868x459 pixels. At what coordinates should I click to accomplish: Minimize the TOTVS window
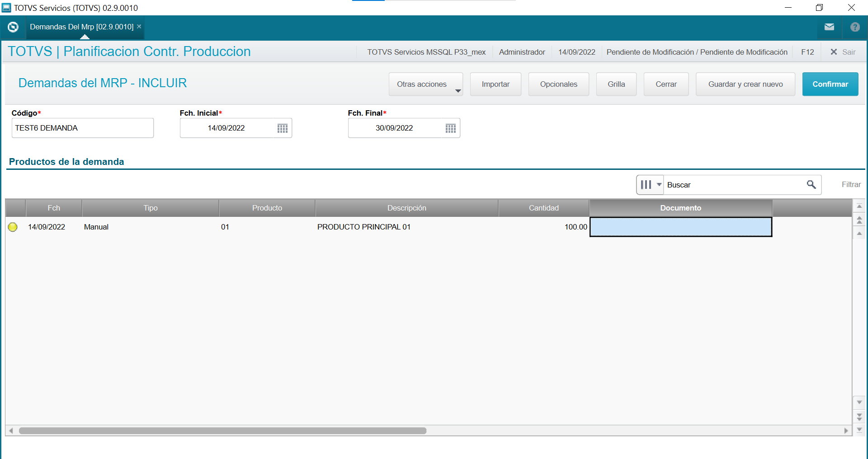[x=788, y=8]
